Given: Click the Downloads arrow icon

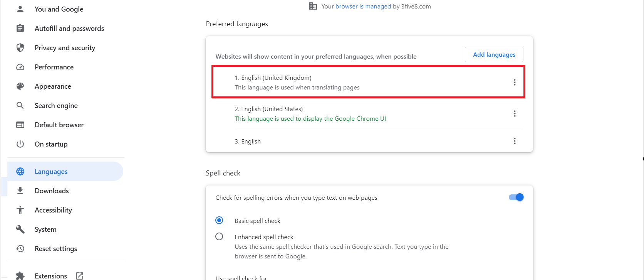Looking at the screenshot, I should tap(20, 191).
